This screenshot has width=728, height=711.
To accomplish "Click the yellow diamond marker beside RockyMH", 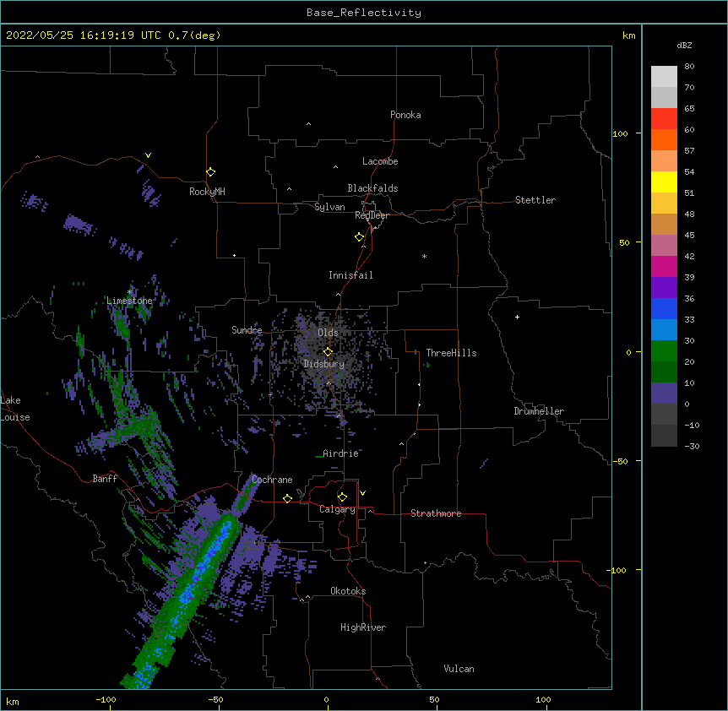I will (x=210, y=172).
